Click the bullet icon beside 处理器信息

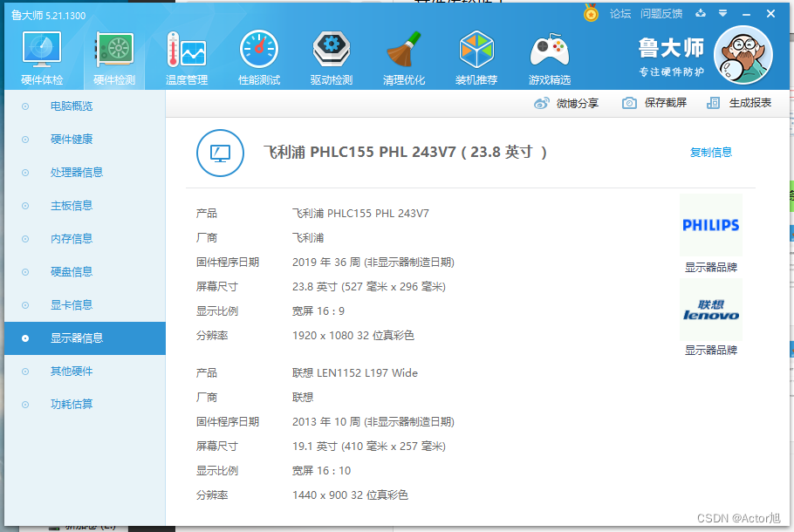[25, 173]
